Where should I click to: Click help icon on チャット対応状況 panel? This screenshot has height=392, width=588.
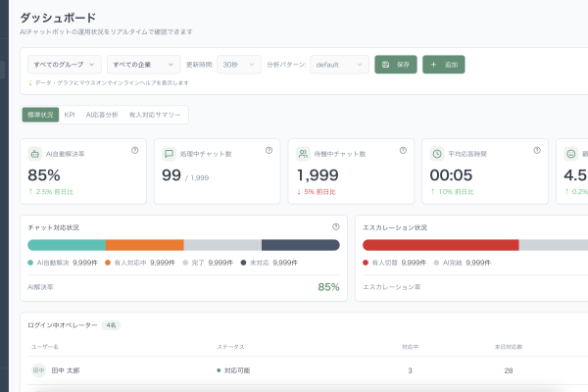coord(336,227)
